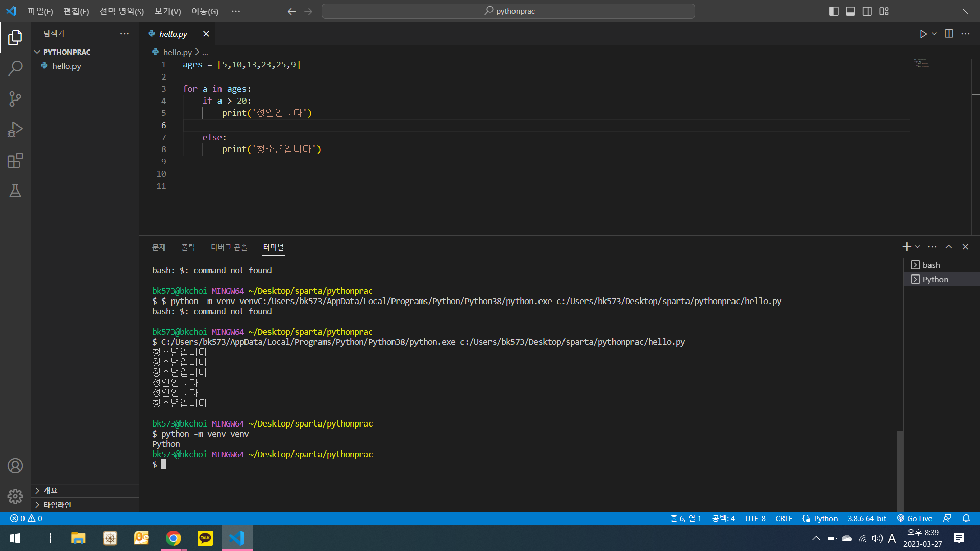Open the Explorer view in activity bar
Screen dimensions: 980x551
(15, 37)
